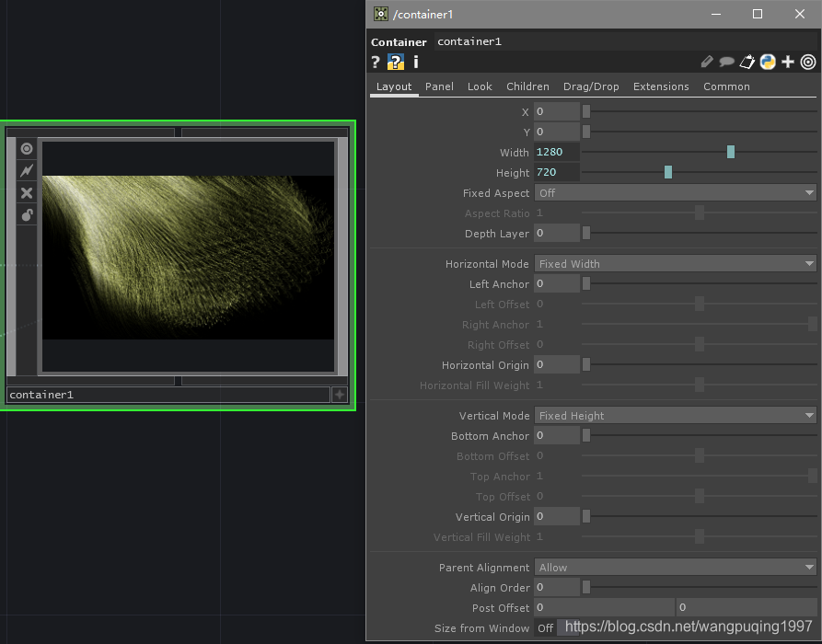
Task: Open the Look tab
Action: pos(480,86)
